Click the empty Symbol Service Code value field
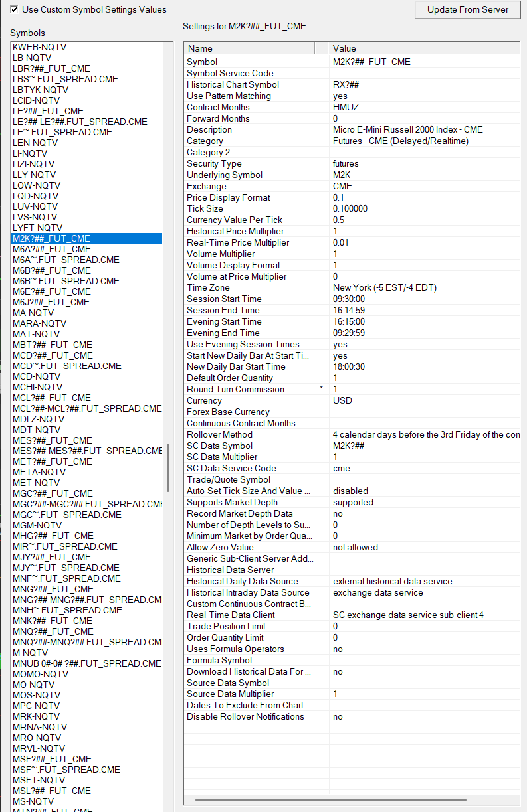The width and height of the screenshot is (527, 812). (x=424, y=73)
